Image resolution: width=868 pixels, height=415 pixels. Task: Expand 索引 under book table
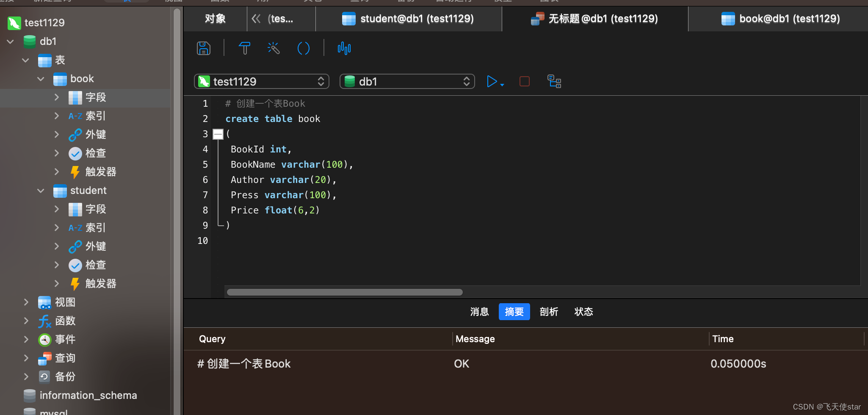[x=57, y=116]
